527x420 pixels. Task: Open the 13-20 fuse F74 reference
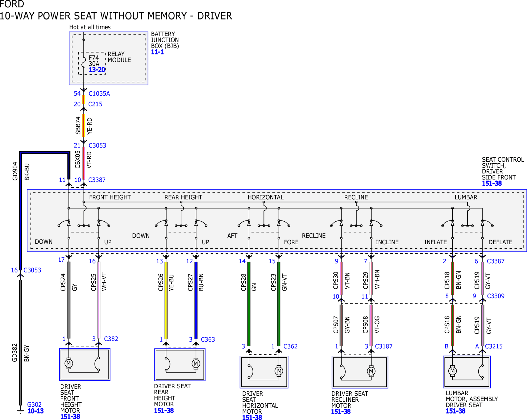click(97, 70)
